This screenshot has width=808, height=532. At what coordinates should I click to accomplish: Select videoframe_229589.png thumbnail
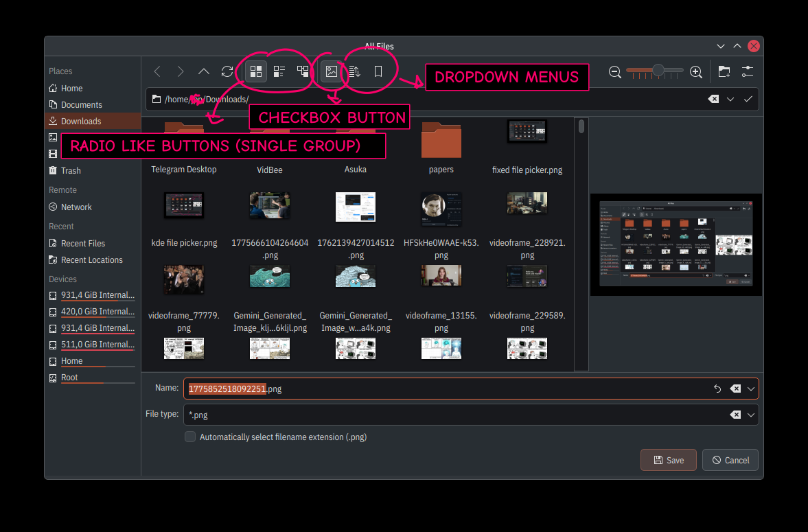tap(527, 277)
